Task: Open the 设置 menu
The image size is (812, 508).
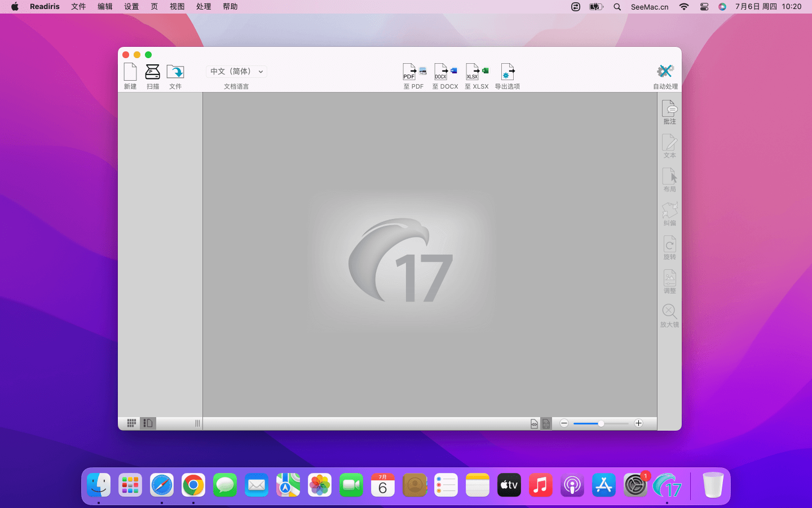Action: tap(131, 7)
